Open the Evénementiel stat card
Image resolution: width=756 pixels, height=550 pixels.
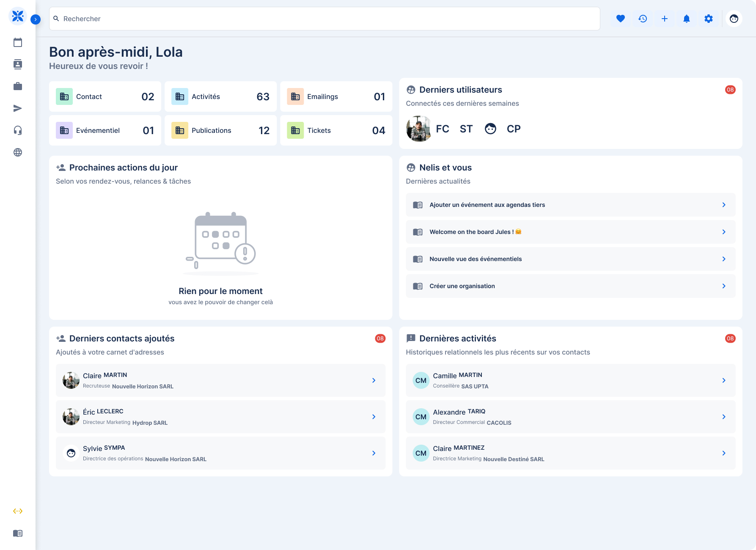(x=105, y=130)
